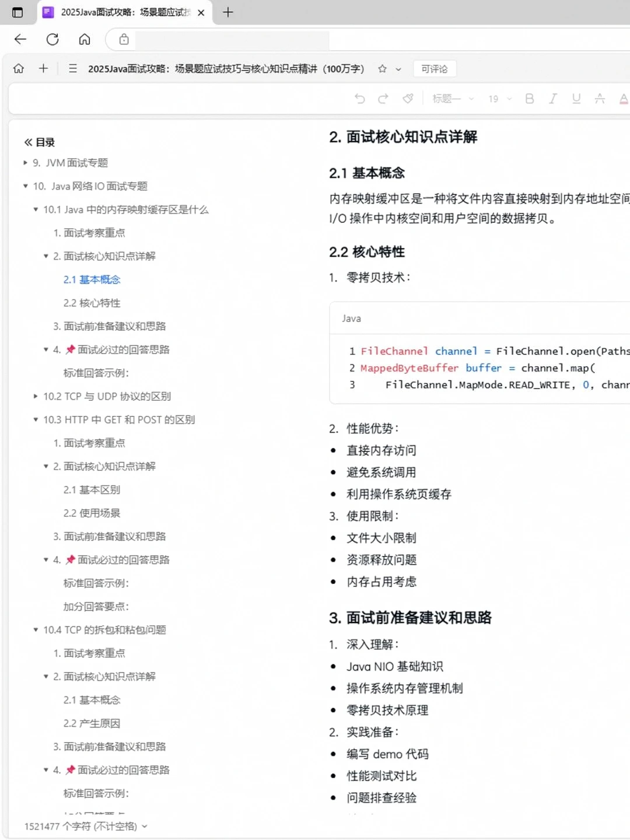Expand the 10.2 TCP 与 UDP section
This screenshot has height=840, width=630.
click(x=36, y=396)
